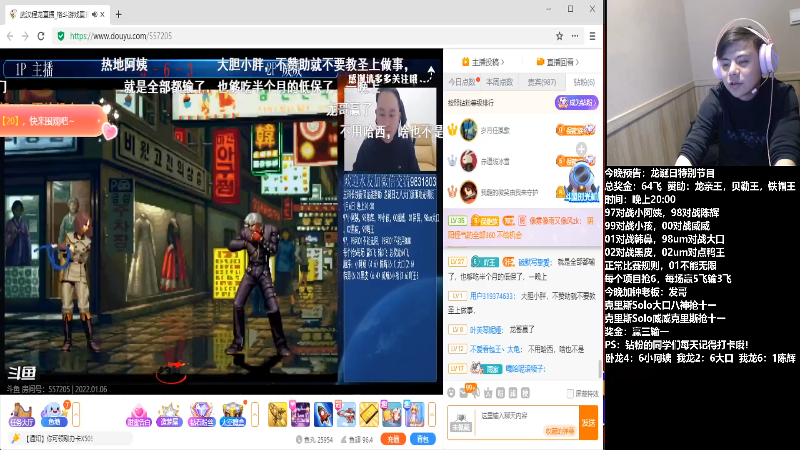Open the third-ranked fan's avatar
Screen dimensions: 800x450
[x=468, y=192]
